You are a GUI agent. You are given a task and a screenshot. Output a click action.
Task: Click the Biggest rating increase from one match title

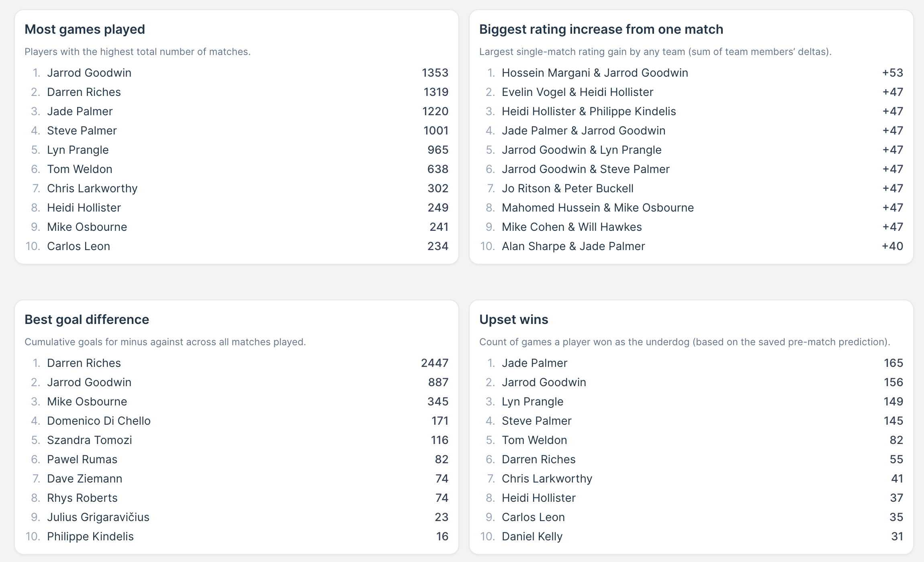[x=601, y=29]
